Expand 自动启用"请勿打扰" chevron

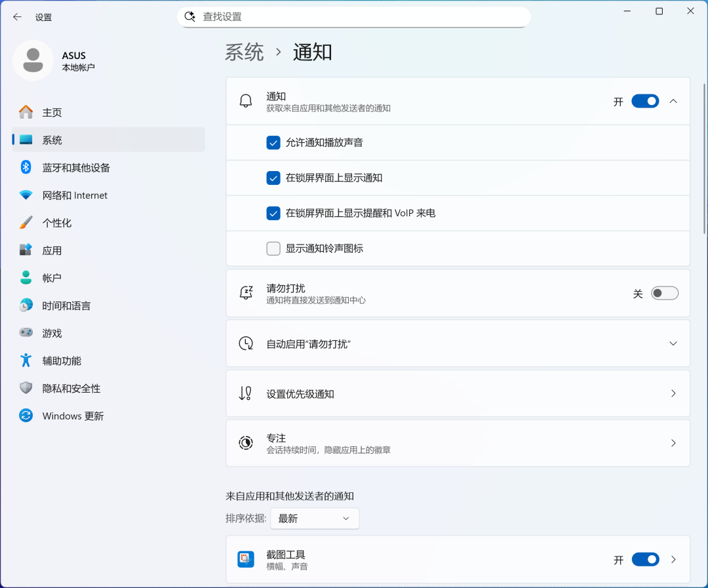(x=673, y=343)
